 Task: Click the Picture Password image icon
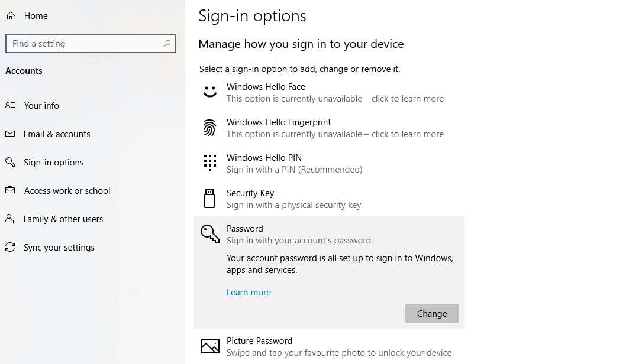tap(210, 346)
